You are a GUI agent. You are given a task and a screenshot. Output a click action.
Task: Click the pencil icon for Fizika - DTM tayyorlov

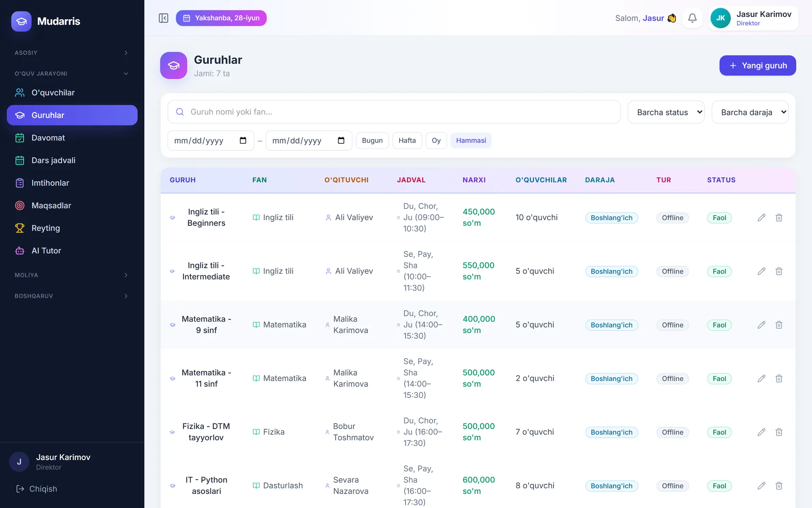[x=761, y=432]
